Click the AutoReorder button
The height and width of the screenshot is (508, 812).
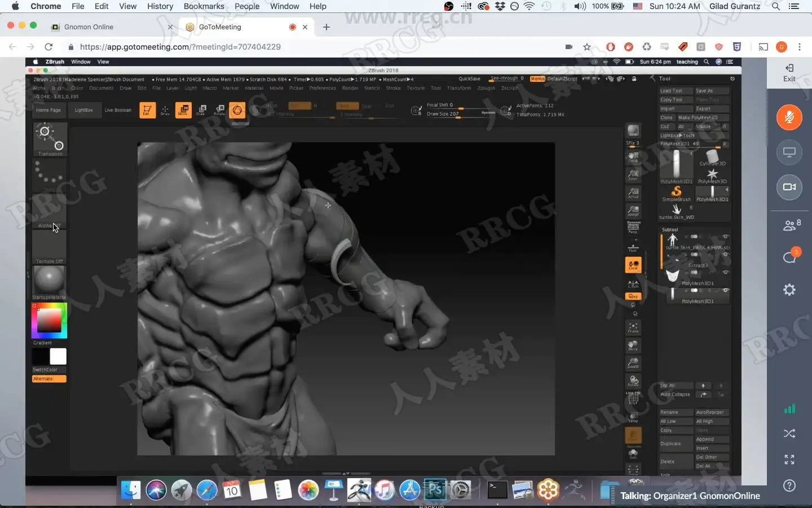712,413
